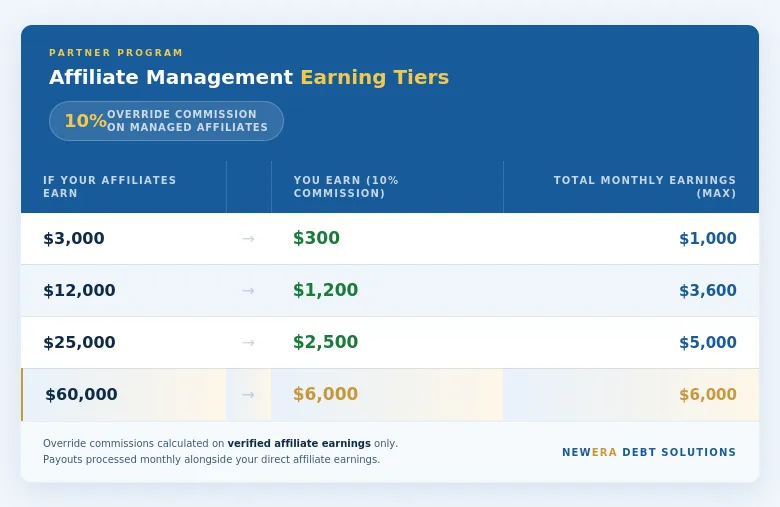Click the 'verified affiliate earnings' bold text
780x507 pixels.
[299, 443]
